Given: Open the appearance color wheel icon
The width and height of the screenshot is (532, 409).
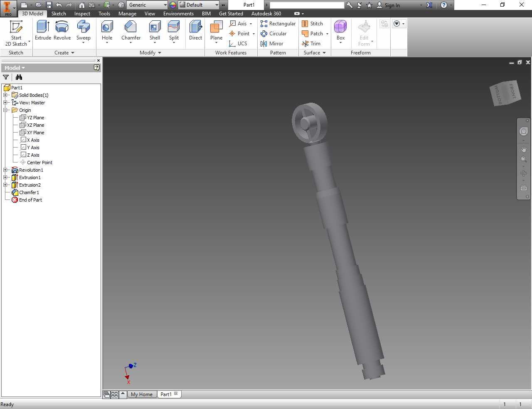Looking at the screenshot, I should (173, 5).
